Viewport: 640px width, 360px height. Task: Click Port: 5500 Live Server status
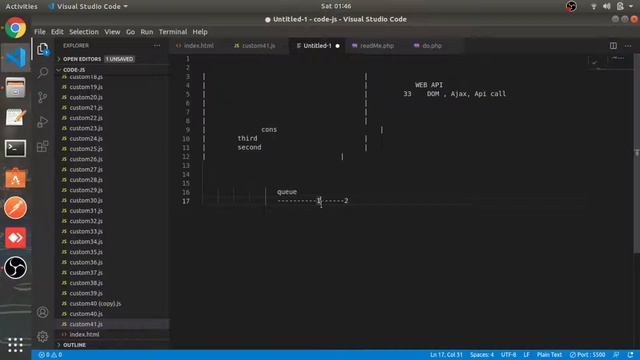coord(587,355)
